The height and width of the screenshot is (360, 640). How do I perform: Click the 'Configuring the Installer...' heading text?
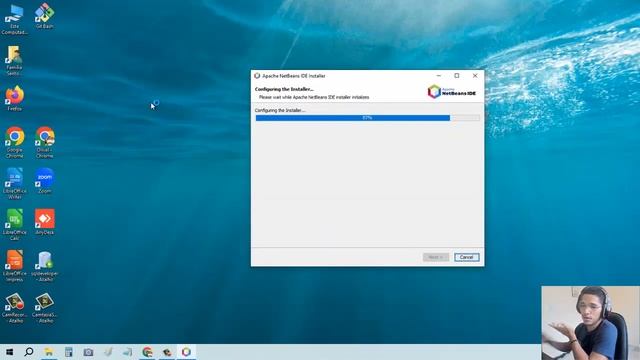tap(284, 89)
